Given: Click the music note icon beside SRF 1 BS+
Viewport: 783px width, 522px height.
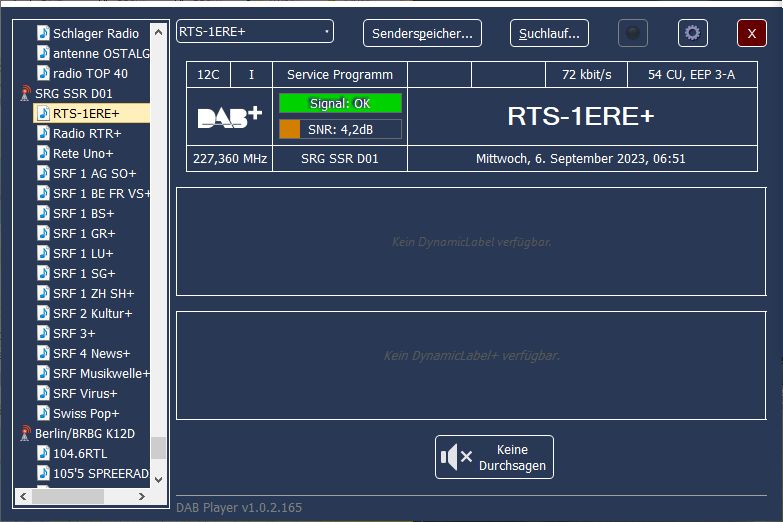Looking at the screenshot, I should pos(43,213).
